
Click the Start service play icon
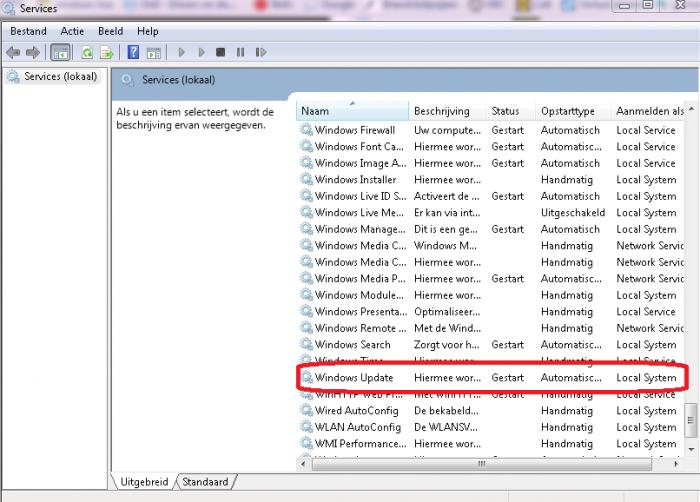(x=181, y=52)
